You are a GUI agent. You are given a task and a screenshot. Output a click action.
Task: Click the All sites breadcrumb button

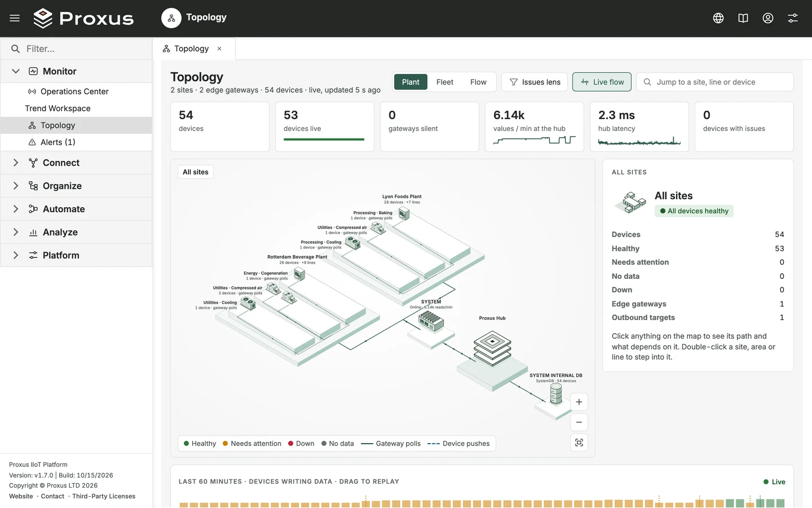tap(195, 172)
